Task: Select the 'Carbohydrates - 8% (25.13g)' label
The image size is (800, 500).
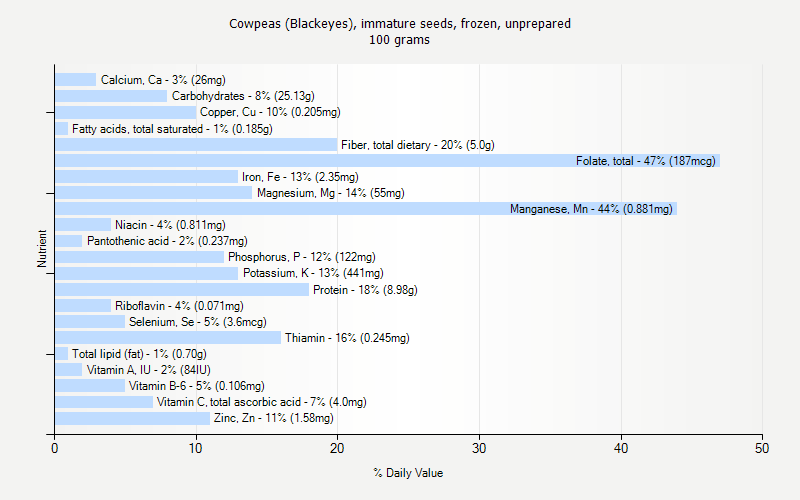Action: [x=243, y=96]
